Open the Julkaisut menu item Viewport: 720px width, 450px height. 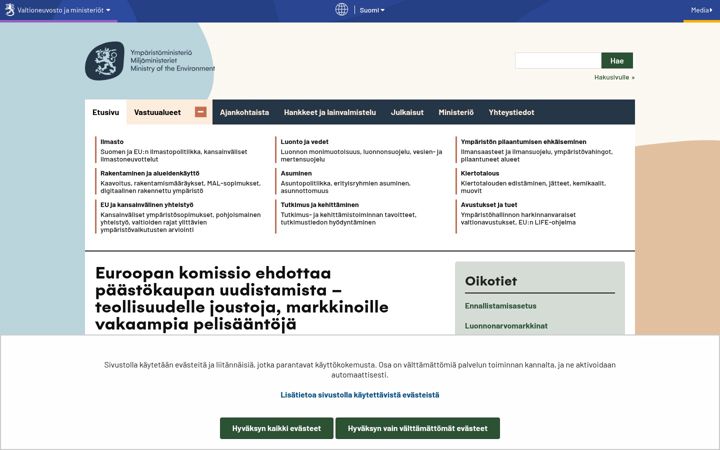(x=407, y=112)
